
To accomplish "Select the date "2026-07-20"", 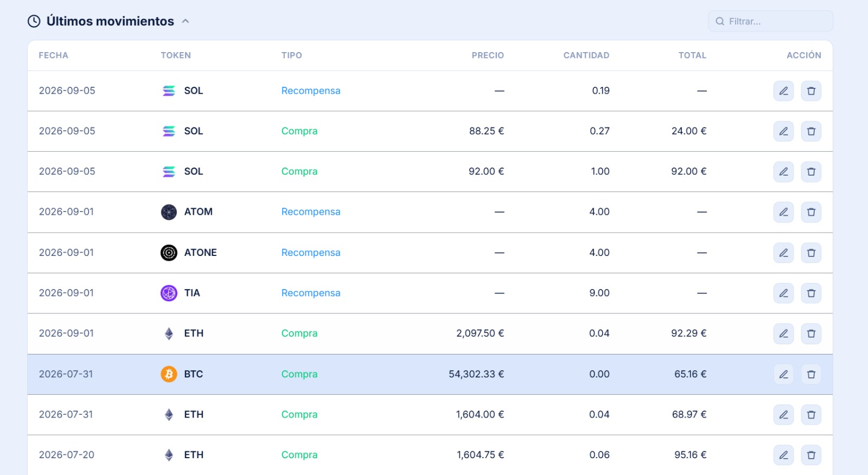I will point(67,454).
